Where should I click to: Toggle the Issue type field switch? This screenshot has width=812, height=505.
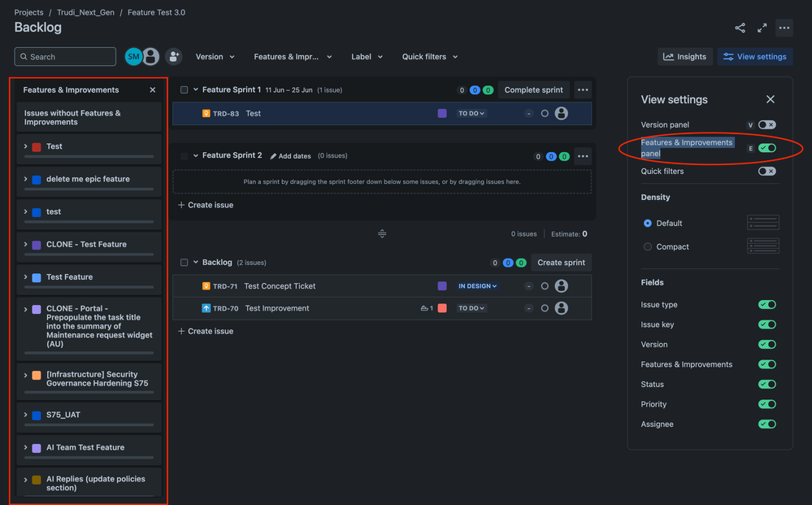coord(766,304)
